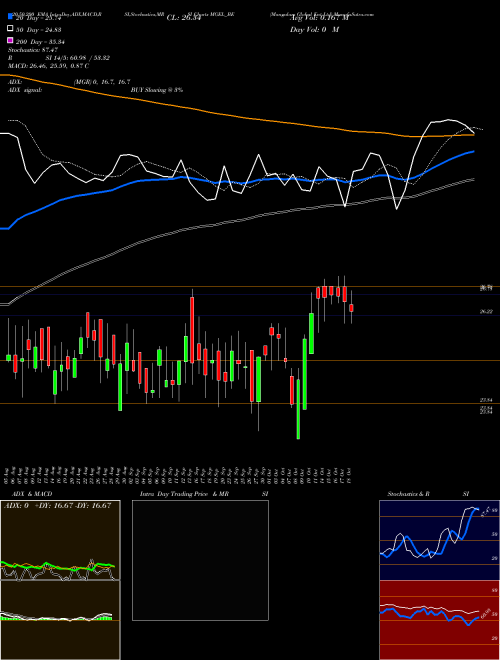Click the red RSI chart panel
This screenshot has width=500, height=660.
[439, 620]
